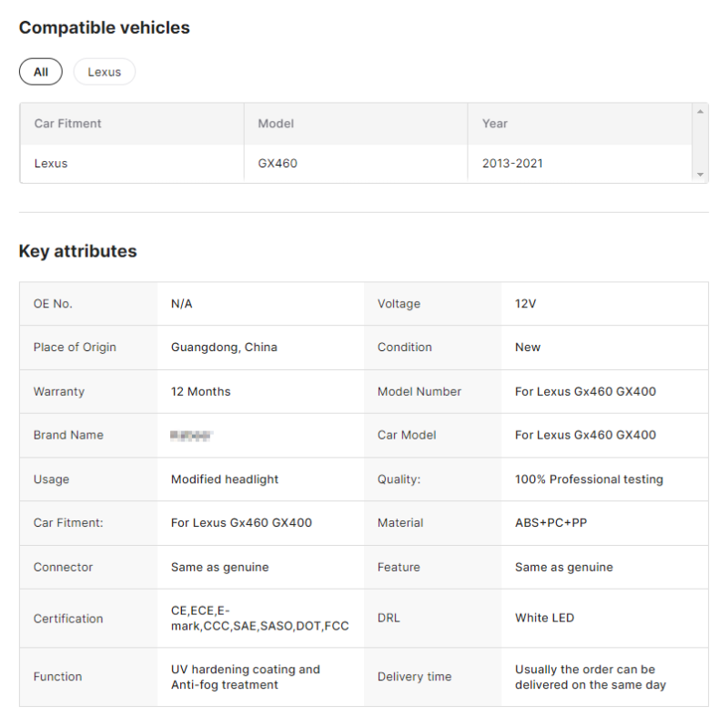Select the All filter pill
728x716 pixels.
pos(41,72)
